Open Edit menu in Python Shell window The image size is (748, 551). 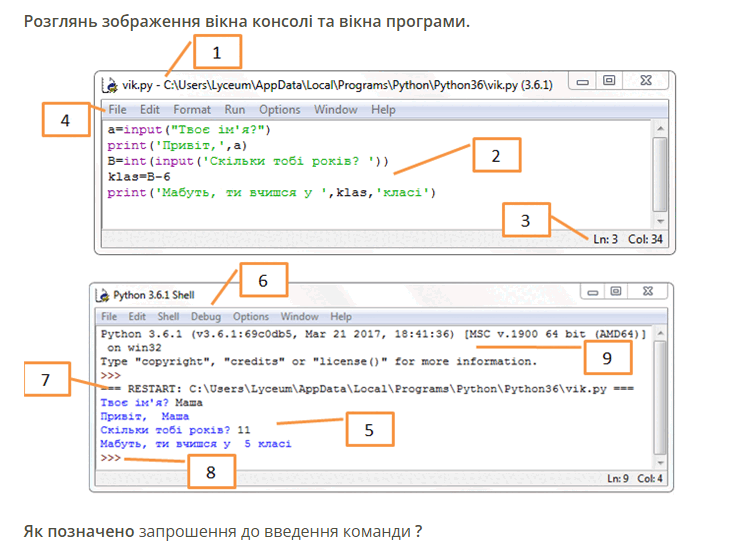tap(137, 317)
